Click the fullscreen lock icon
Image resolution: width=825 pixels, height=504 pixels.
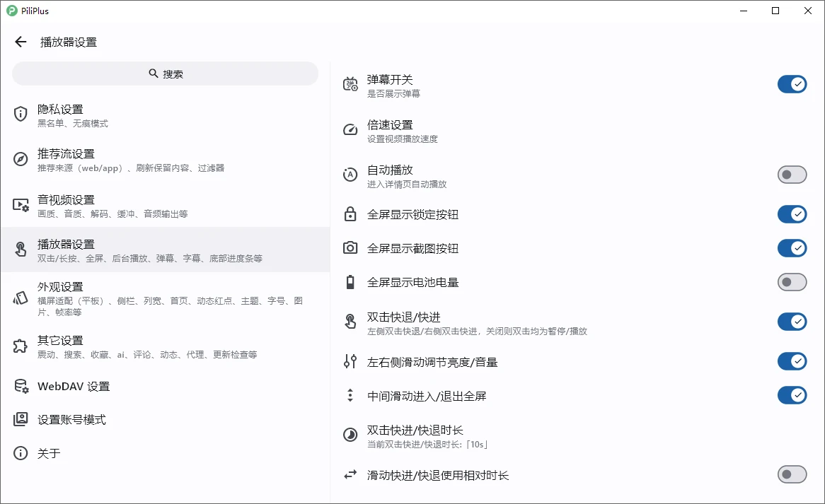(x=350, y=214)
